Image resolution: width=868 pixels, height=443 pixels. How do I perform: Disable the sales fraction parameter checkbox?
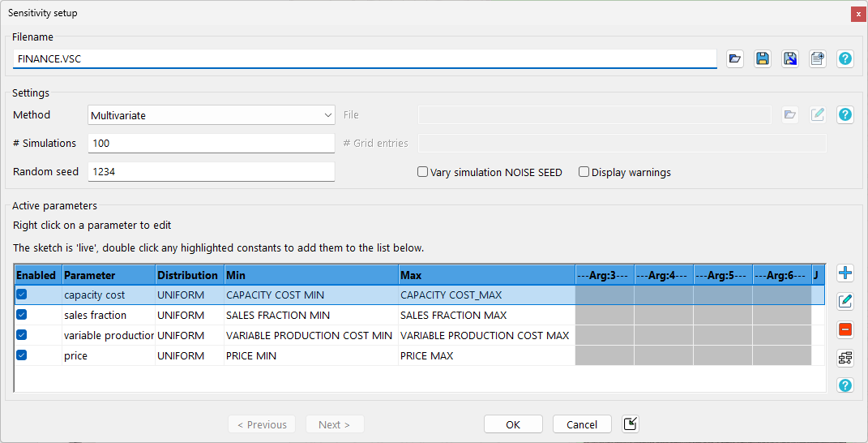(x=22, y=315)
